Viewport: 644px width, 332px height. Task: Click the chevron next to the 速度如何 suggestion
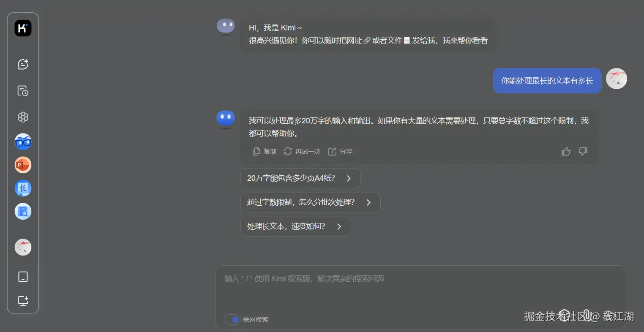pos(339,227)
